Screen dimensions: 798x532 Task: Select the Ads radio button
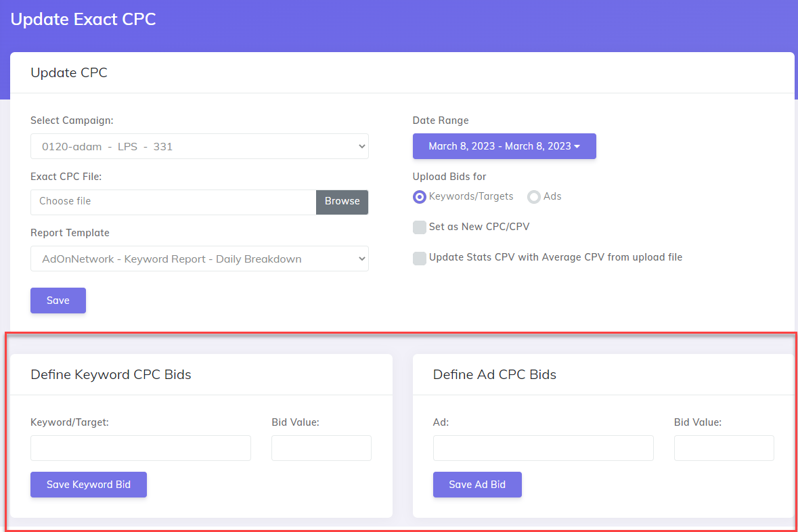pyautogui.click(x=533, y=196)
